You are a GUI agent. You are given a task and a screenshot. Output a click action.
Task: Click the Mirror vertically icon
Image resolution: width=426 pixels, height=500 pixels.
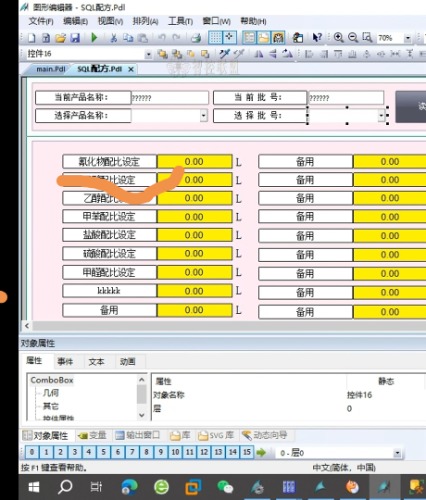point(273,54)
